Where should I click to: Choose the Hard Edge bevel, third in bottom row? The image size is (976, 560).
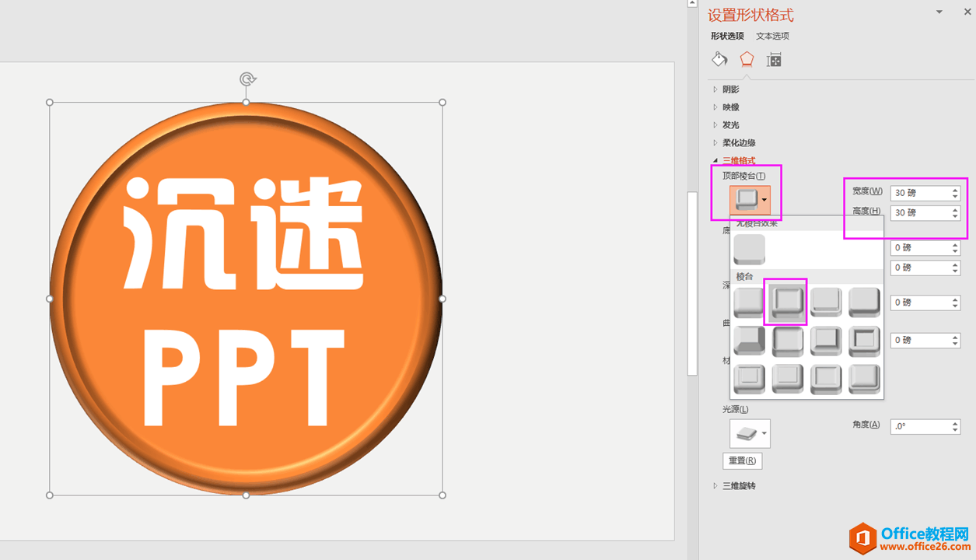pos(826,379)
